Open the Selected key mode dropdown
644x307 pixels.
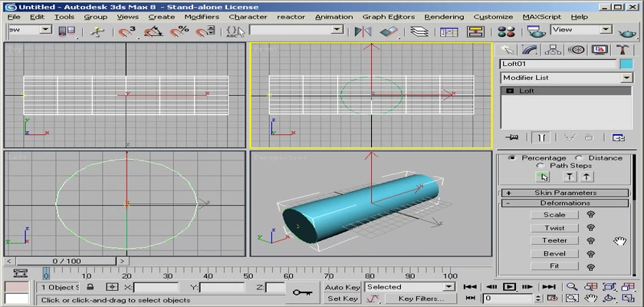pos(449,287)
